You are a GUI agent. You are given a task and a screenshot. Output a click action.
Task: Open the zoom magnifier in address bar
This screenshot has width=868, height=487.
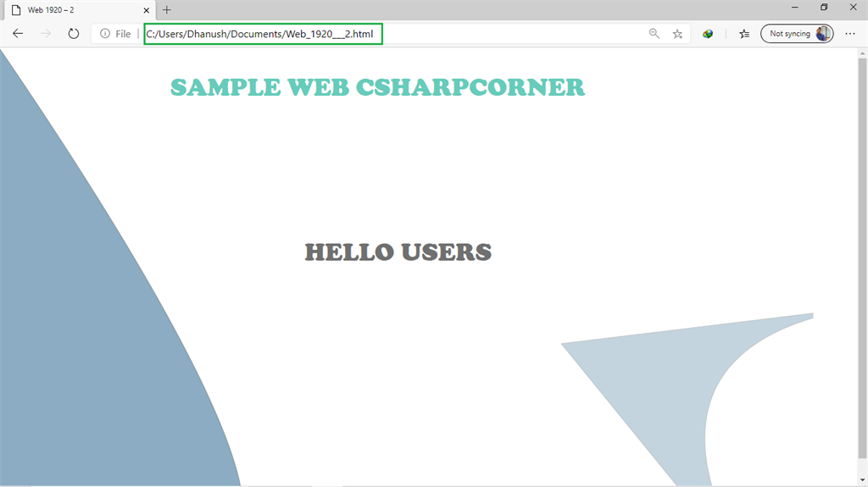coord(654,34)
